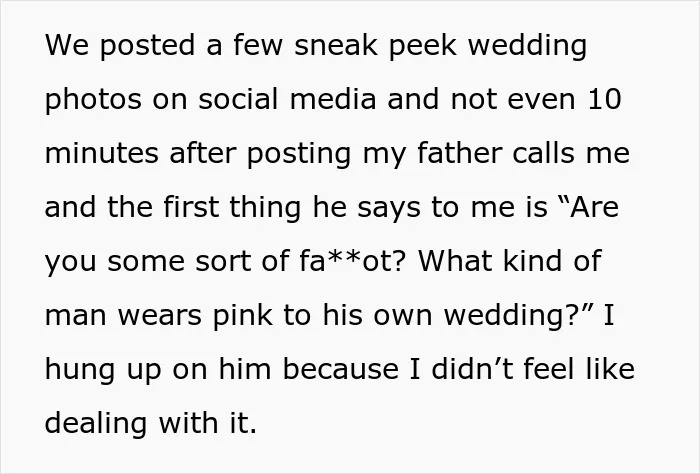Click the word "minutes" starting third line
Viewport: 700px width, 474px height.
[101, 154]
